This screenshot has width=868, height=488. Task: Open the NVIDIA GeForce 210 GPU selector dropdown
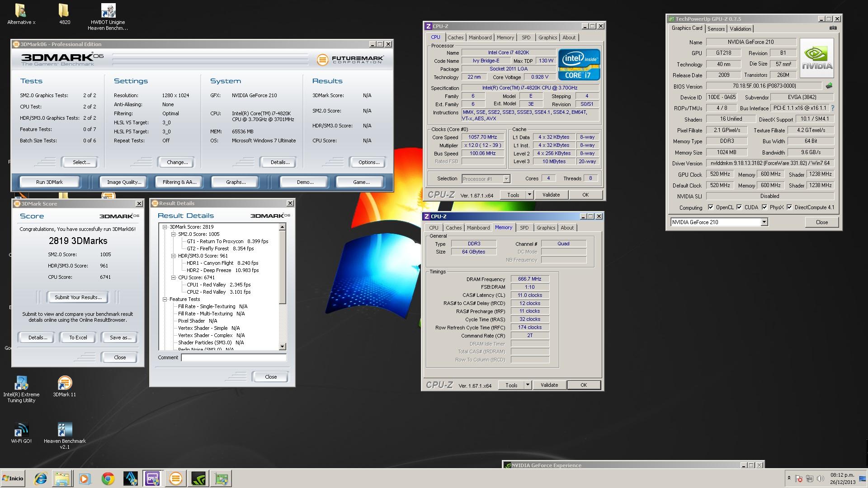(x=764, y=222)
